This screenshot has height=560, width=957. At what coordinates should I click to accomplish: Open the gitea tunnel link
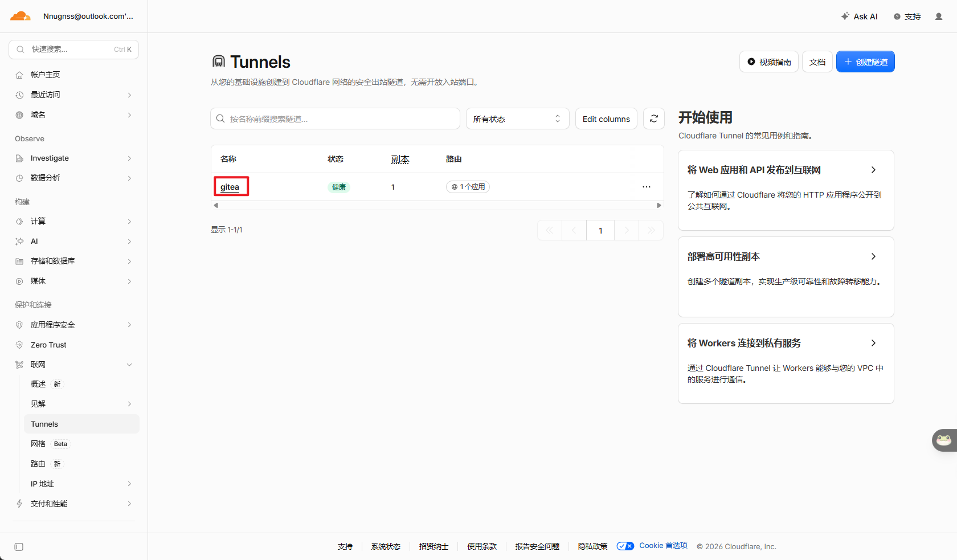230,187
